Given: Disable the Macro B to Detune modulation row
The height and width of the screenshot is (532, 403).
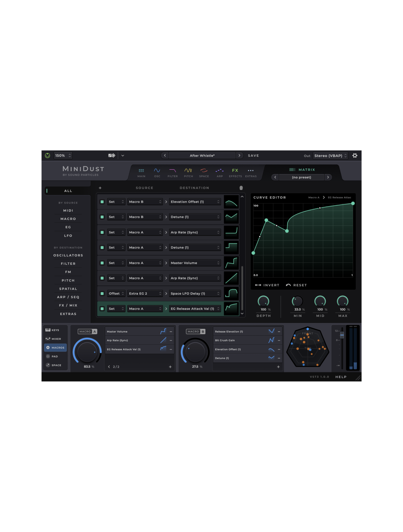Looking at the screenshot, I should tap(102, 217).
